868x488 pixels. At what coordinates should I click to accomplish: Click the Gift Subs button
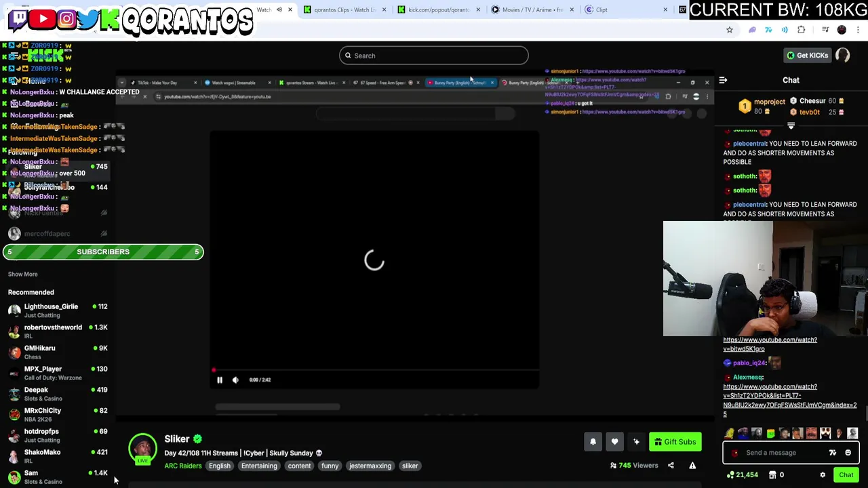pyautogui.click(x=675, y=442)
